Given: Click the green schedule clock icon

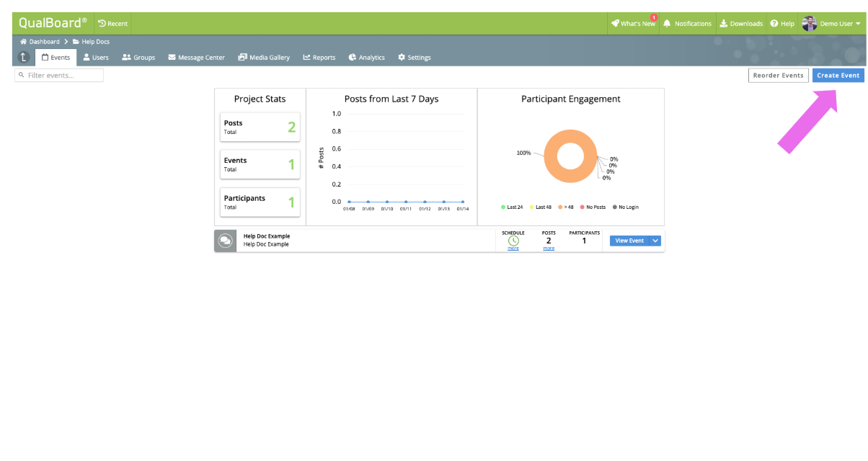Looking at the screenshot, I should (513, 241).
